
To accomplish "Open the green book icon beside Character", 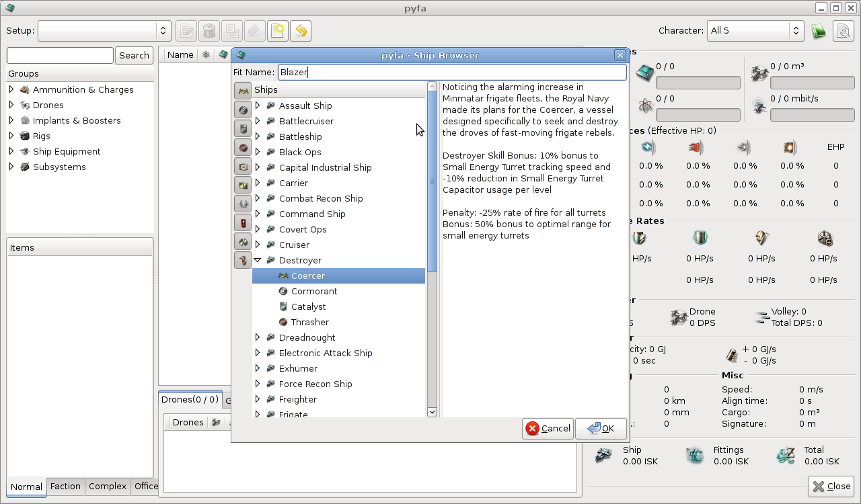I will 819,31.
